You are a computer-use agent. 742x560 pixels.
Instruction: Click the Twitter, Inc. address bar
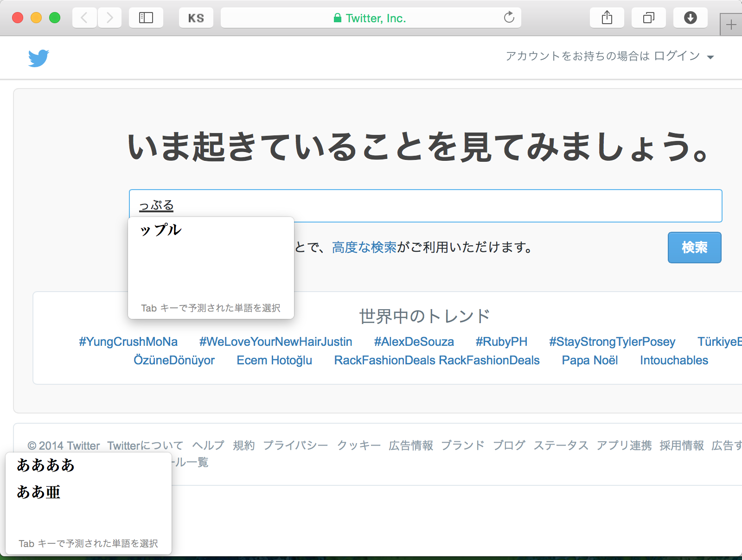(370, 18)
